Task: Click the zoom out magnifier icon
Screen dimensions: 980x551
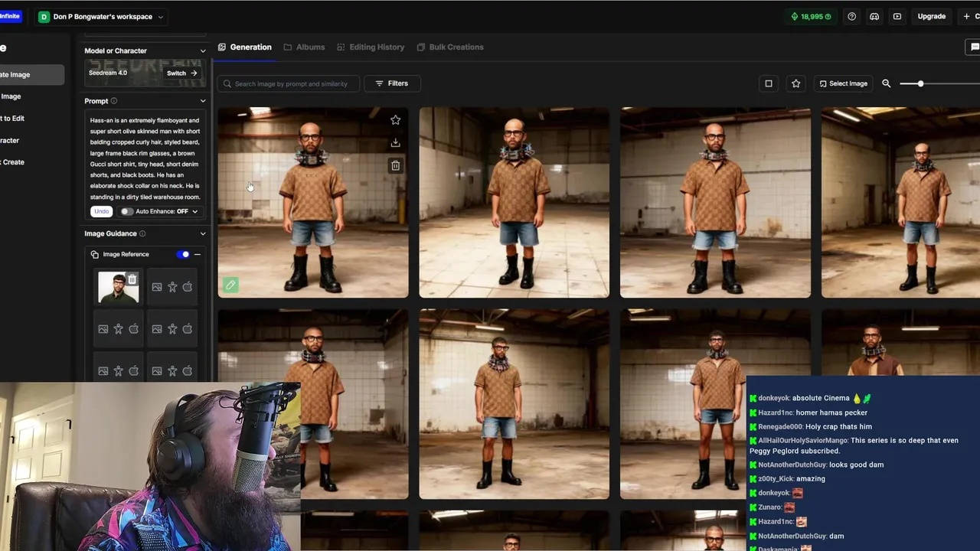Action: point(887,83)
